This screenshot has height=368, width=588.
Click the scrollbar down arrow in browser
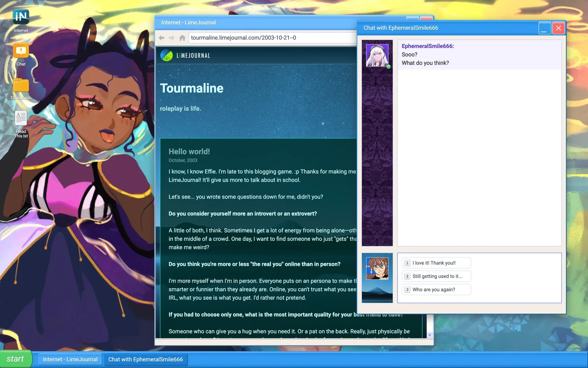pyautogui.click(x=430, y=335)
